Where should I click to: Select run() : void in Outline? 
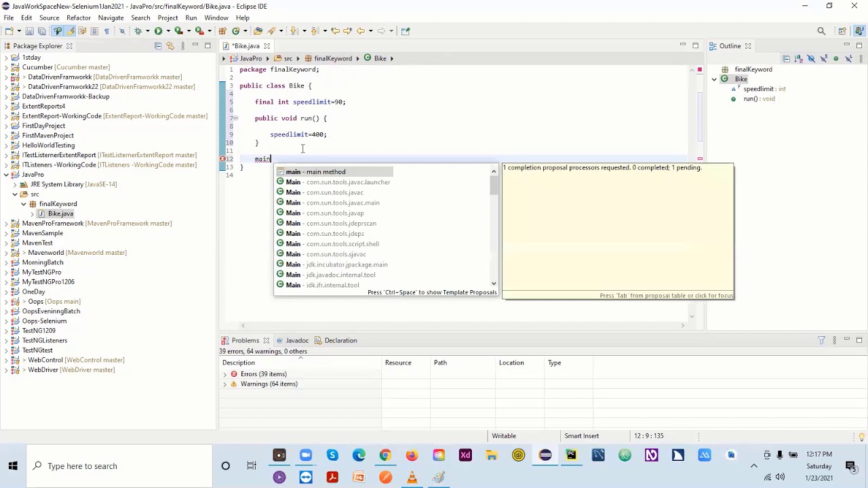759,99
